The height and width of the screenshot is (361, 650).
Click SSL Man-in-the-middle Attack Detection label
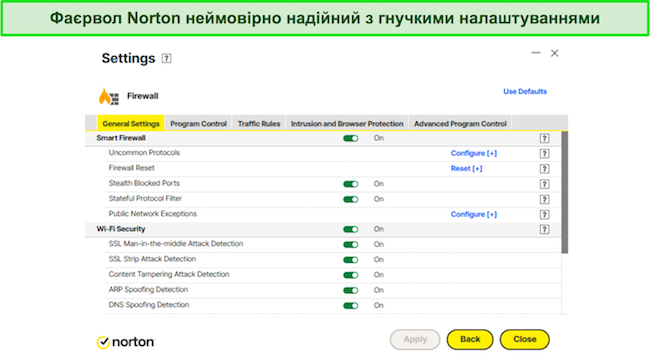pos(176,244)
